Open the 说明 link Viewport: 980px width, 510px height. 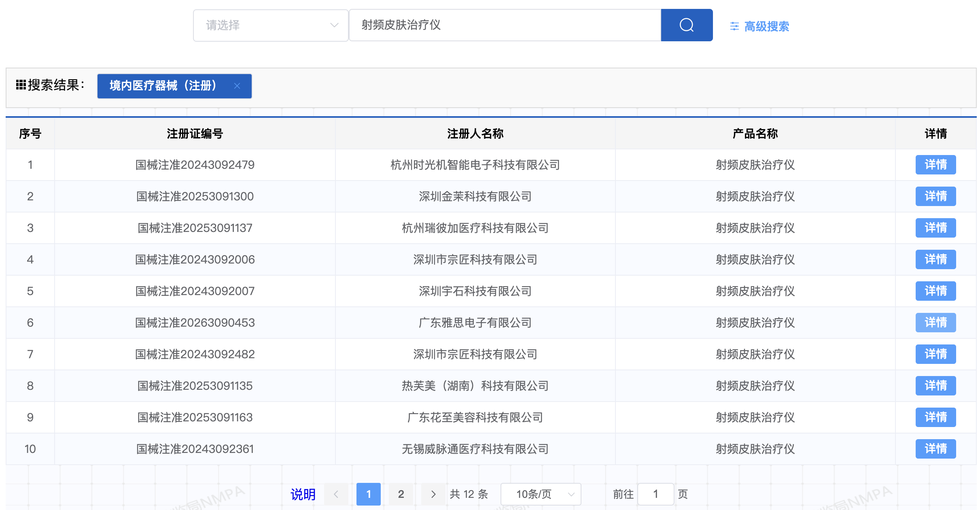[x=303, y=494]
